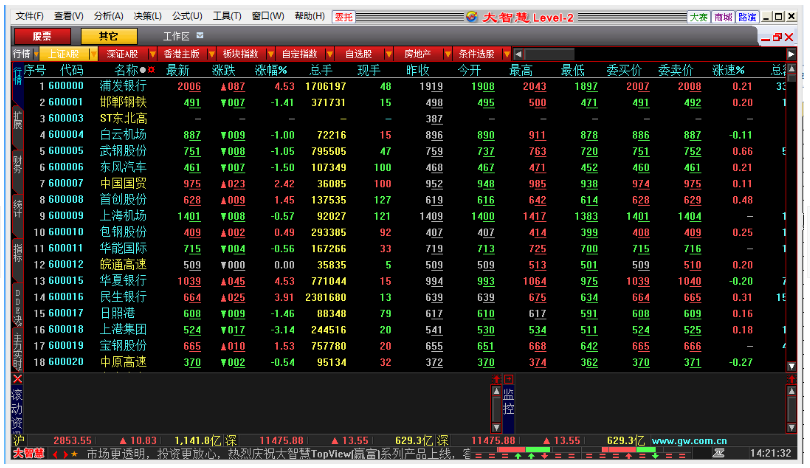Open the 决策(L) menu
810x468 pixels.
pyautogui.click(x=148, y=17)
